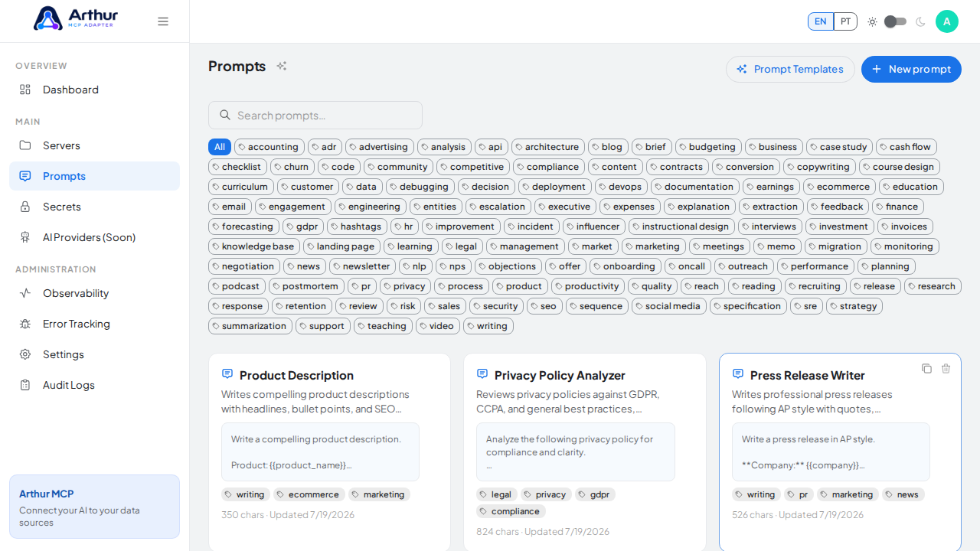Viewport: 980px width, 551px height.
Task: Click Product Description prompt preview box
Action: point(320,452)
